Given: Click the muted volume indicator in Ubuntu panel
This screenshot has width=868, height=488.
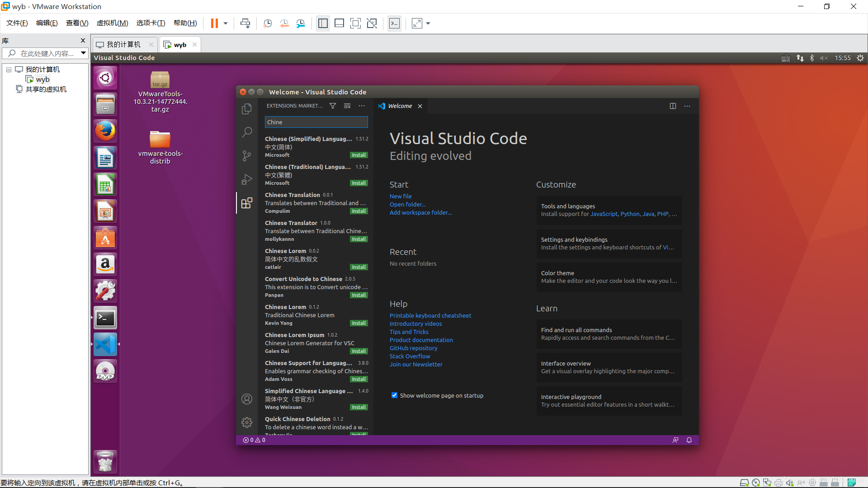Looking at the screenshot, I should coord(824,58).
